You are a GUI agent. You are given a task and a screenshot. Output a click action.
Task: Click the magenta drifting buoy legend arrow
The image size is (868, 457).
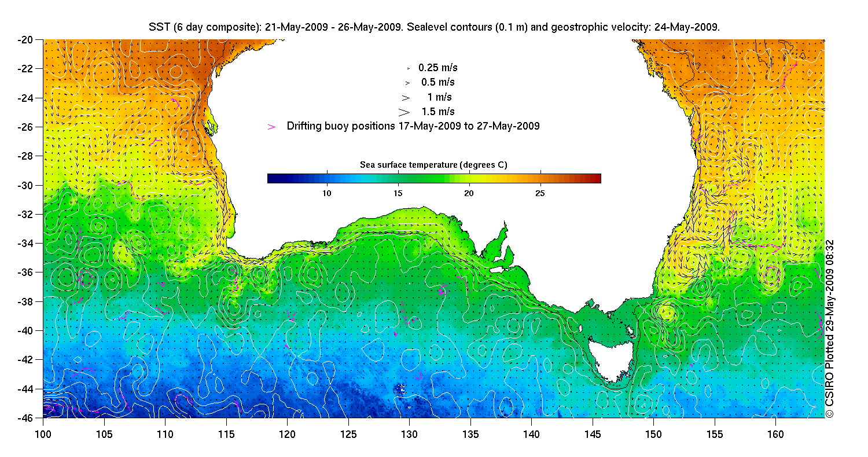click(271, 126)
